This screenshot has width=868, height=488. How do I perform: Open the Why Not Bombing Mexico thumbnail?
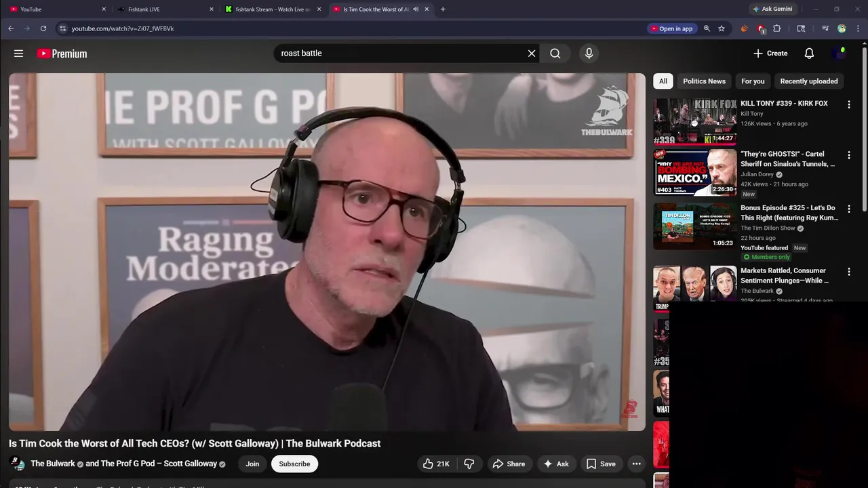click(x=694, y=172)
